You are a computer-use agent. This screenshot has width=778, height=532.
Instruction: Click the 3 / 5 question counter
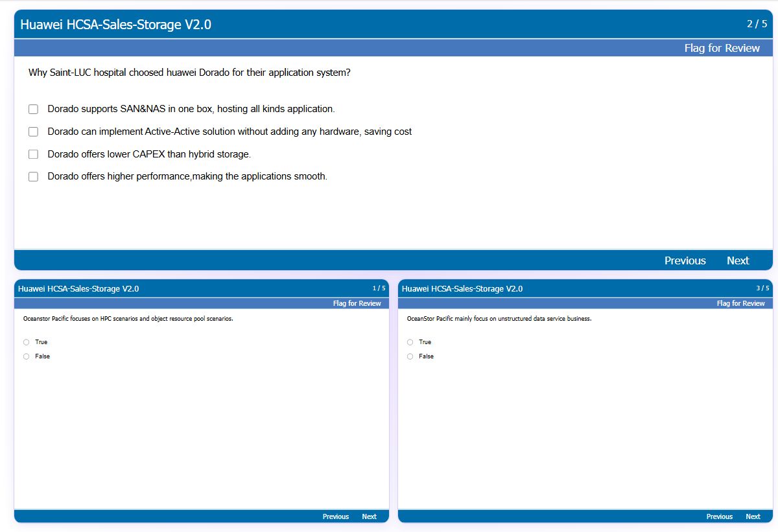762,288
